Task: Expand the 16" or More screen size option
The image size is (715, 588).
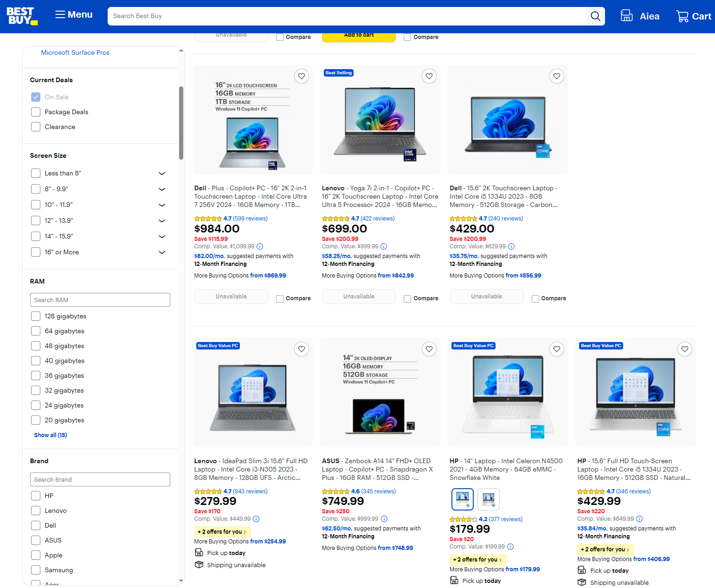Action: click(x=161, y=252)
